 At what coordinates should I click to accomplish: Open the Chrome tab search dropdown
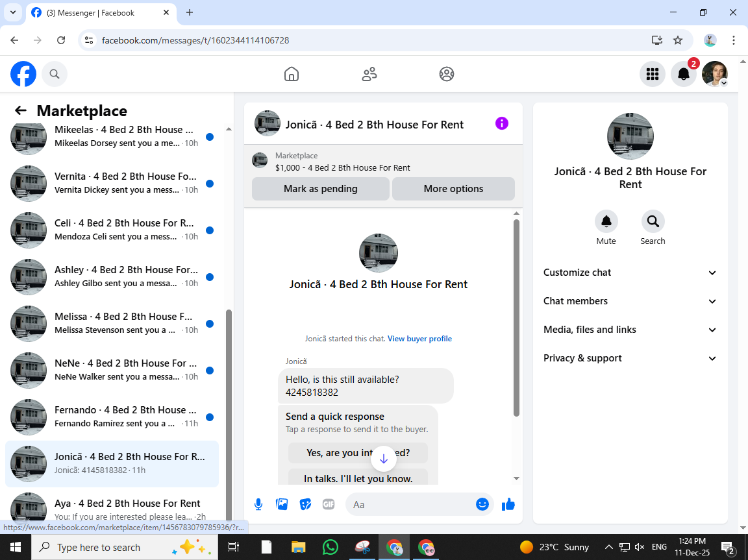click(13, 12)
